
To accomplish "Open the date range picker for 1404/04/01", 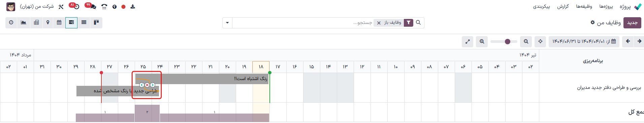I will pyautogui.click(x=584, y=42).
